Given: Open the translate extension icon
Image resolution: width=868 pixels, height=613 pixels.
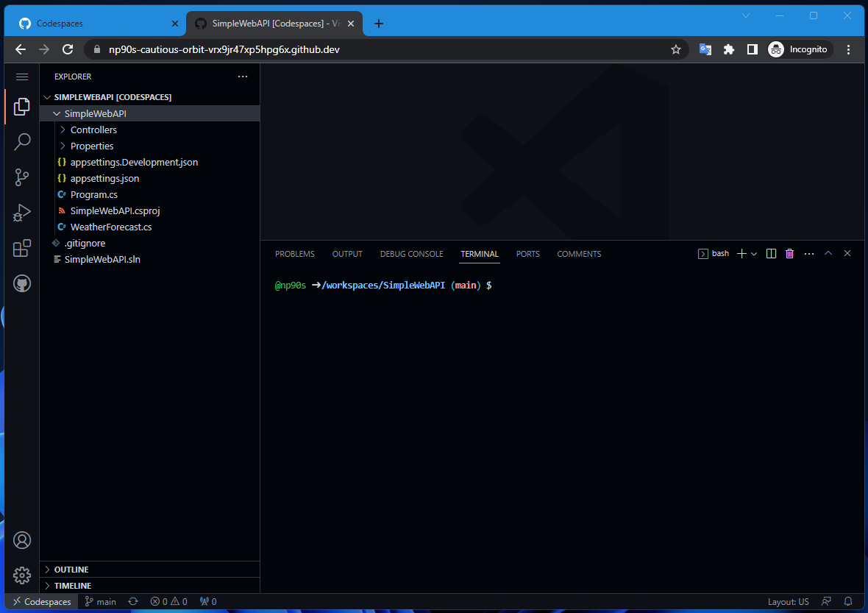Looking at the screenshot, I should (705, 49).
